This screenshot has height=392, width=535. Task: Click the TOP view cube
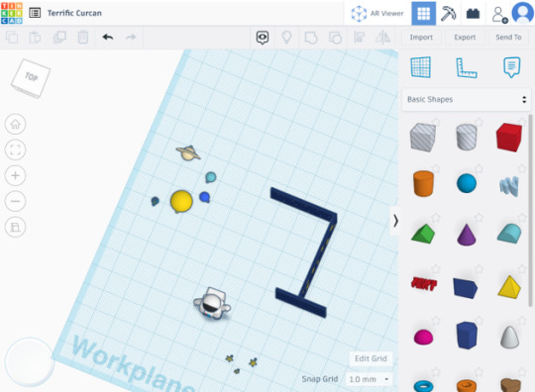(31, 78)
